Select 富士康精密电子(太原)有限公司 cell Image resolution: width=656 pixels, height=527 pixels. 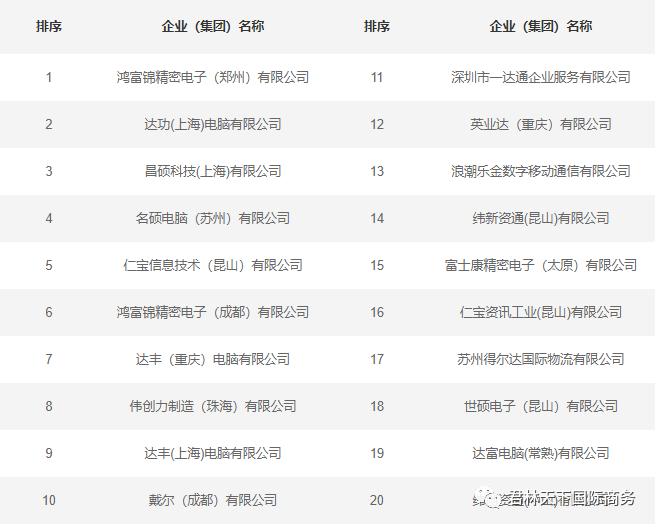(x=541, y=265)
